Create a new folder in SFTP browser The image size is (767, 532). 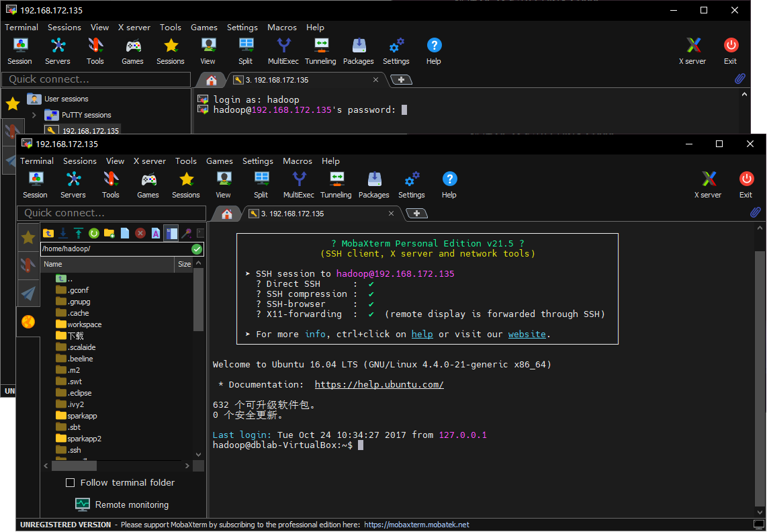pyautogui.click(x=109, y=234)
